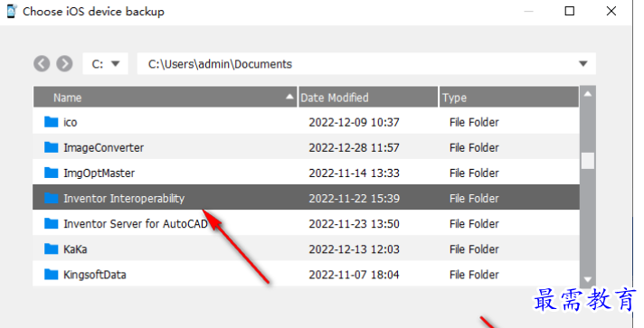Screen dimensions: 644x328
Task: Open the C: drive dropdown
Action: pyautogui.click(x=106, y=63)
